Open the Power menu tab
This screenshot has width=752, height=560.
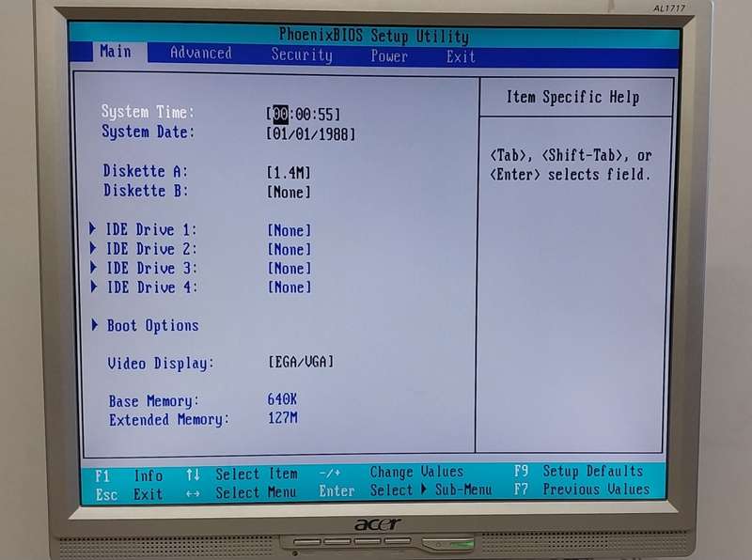(x=389, y=56)
